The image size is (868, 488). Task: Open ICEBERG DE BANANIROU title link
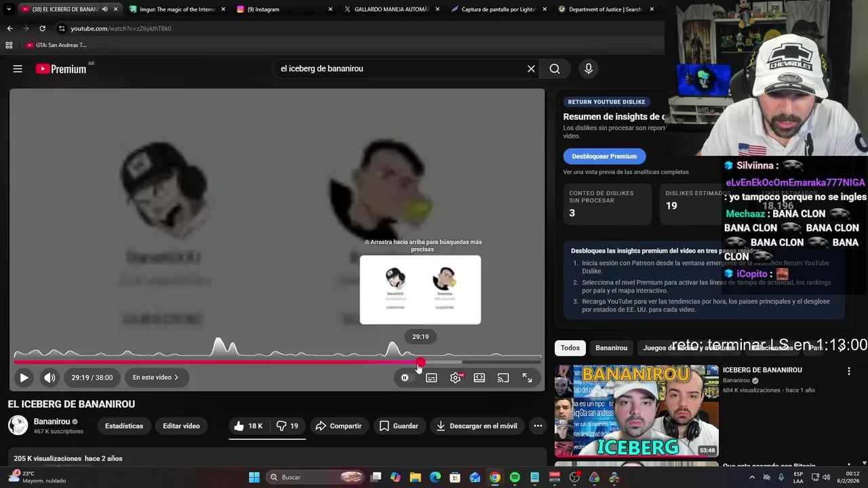click(762, 370)
